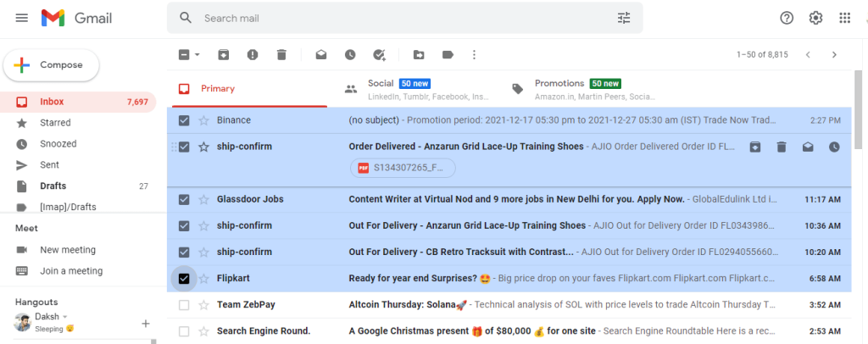Go to newer emails page arrow
The height and width of the screenshot is (344, 868).
(x=808, y=55)
